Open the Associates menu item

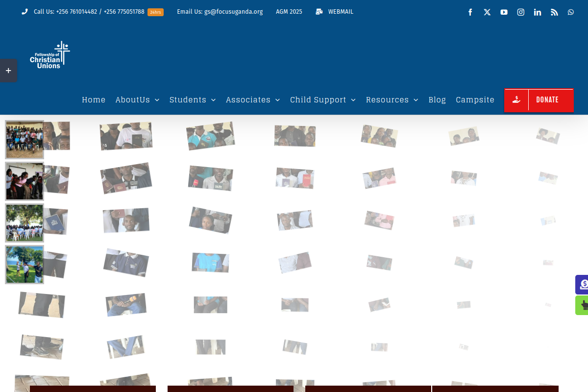tap(248, 99)
